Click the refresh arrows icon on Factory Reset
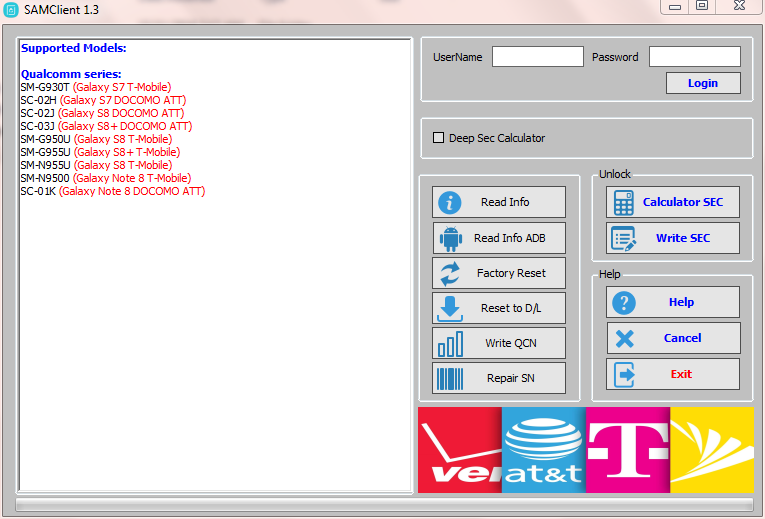 pos(450,274)
